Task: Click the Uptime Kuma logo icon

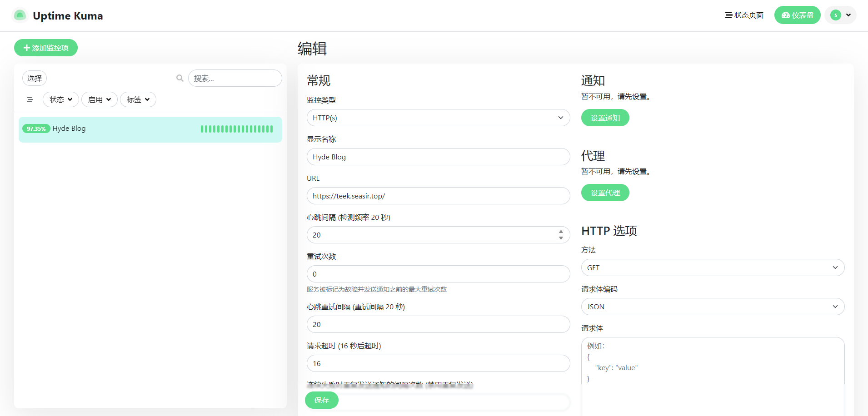Action: pyautogui.click(x=20, y=15)
